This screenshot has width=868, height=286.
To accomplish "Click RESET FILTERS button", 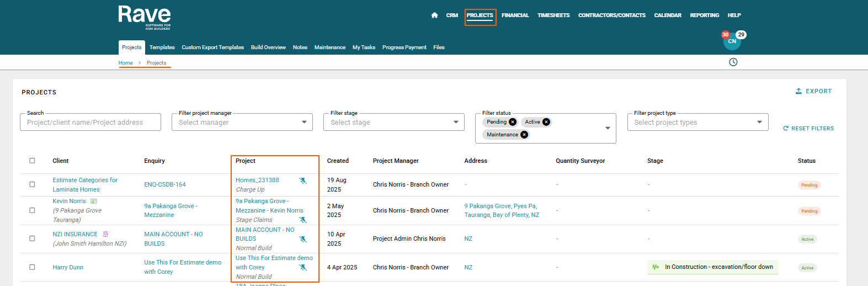I will pos(808,128).
